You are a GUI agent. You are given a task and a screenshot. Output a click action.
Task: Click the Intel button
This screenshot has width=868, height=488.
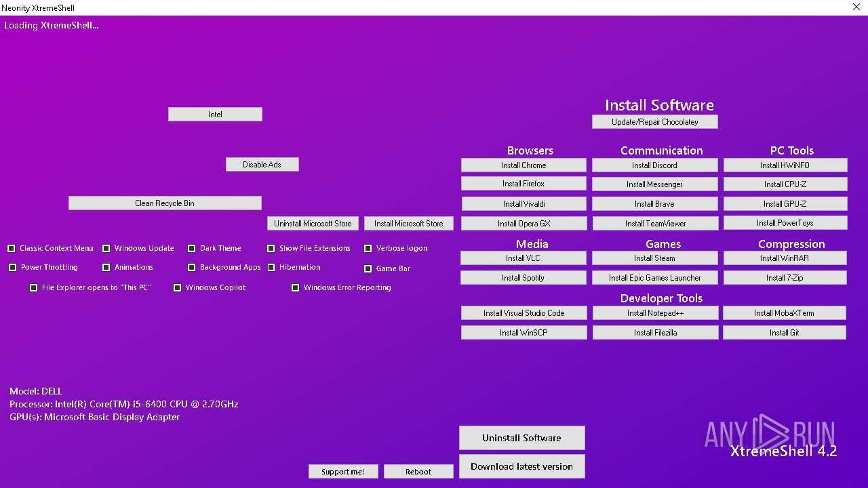(x=215, y=115)
